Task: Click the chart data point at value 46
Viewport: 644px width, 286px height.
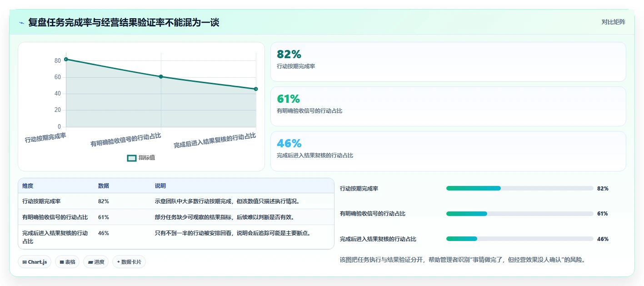Action: (x=256, y=89)
